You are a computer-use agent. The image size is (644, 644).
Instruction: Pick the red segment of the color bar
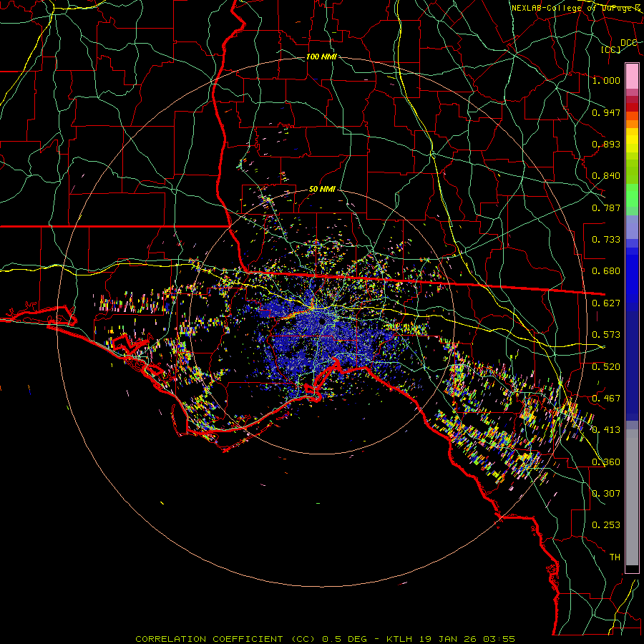[x=632, y=107]
